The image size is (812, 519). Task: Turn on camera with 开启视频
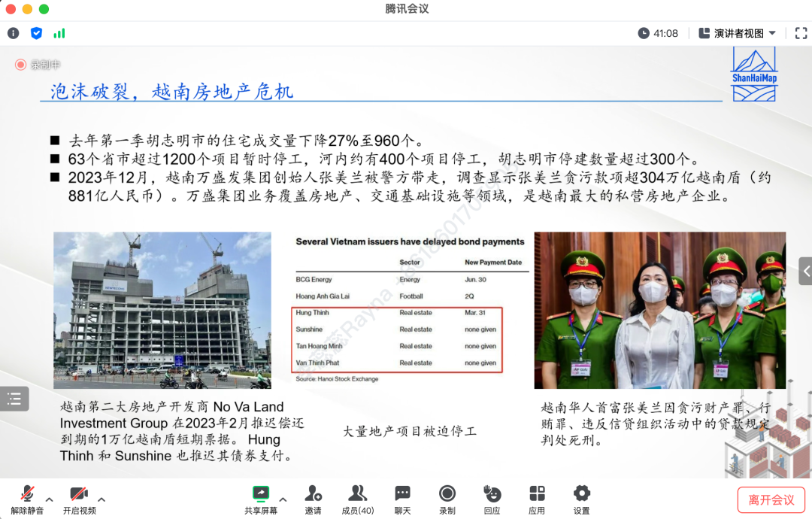point(79,500)
